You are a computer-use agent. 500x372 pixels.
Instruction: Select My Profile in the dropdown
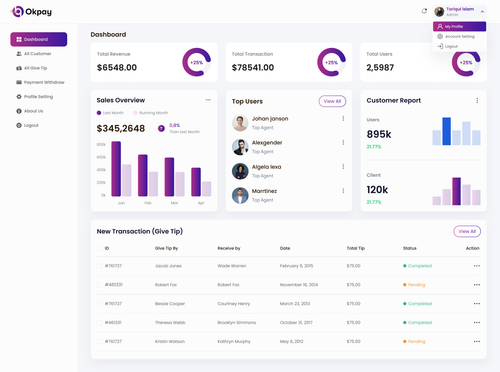459,26
